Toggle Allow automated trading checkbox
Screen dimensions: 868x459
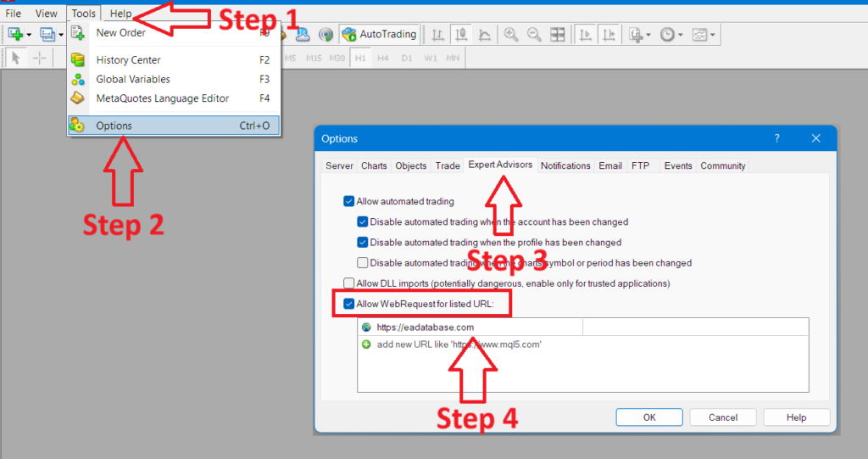pyautogui.click(x=348, y=201)
